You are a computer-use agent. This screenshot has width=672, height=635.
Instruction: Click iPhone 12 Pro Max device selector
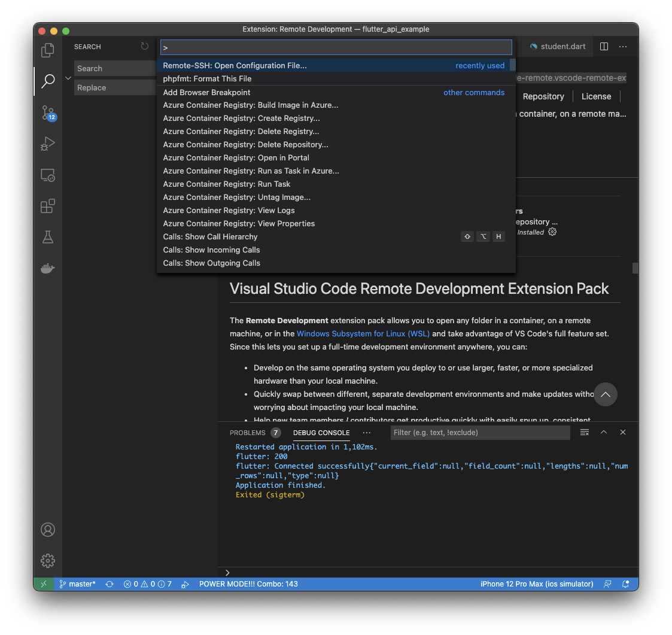pos(537,584)
